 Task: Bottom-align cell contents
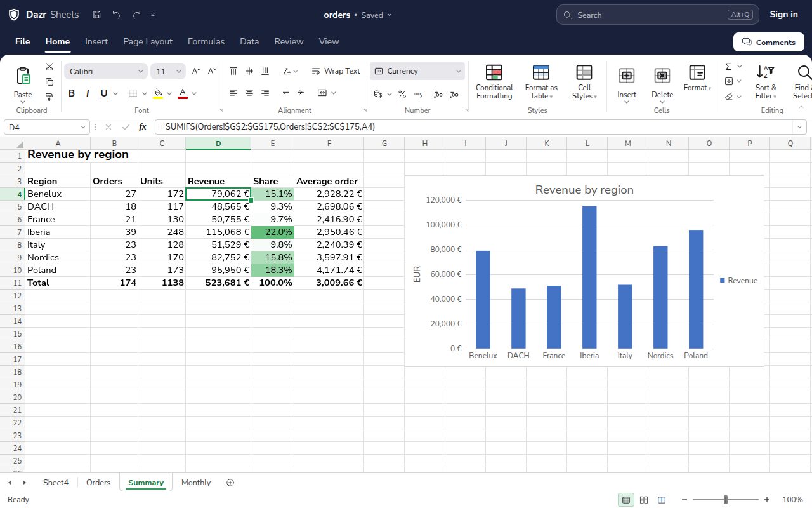coord(265,71)
